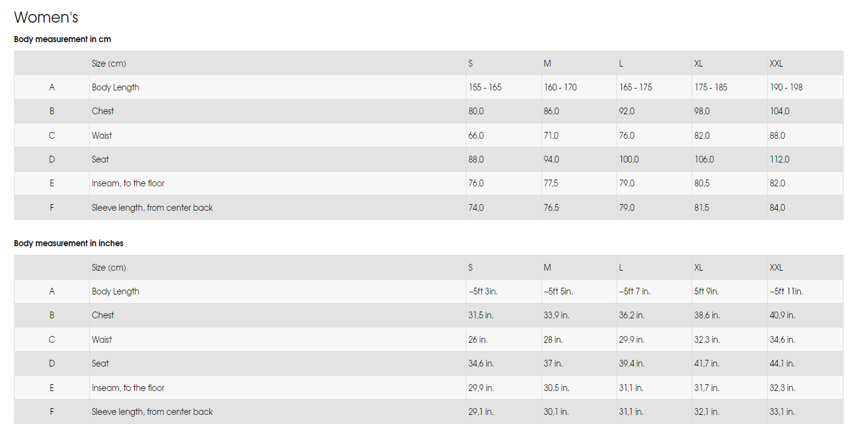
Task: Select the S column header in inches table
Action: pos(471,268)
